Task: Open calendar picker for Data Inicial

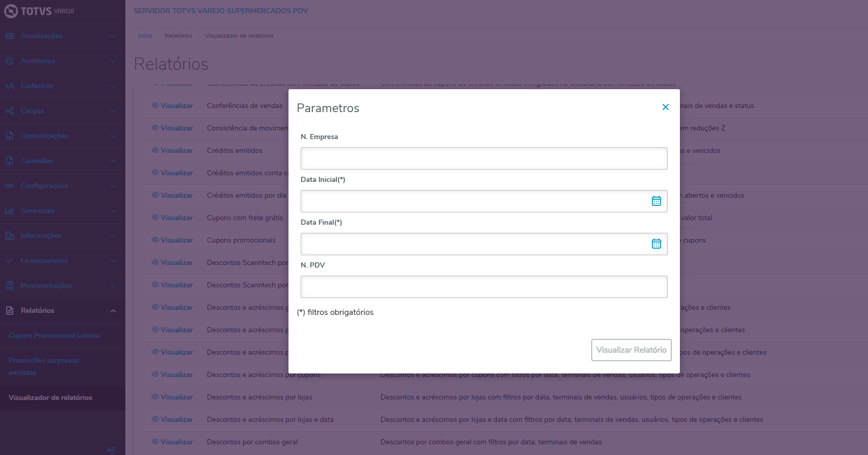Action: click(656, 201)
